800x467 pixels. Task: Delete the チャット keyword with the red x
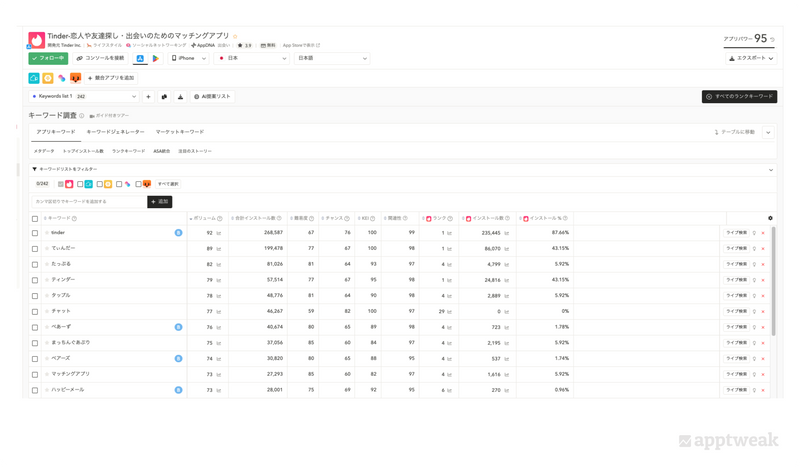(763, 311)
